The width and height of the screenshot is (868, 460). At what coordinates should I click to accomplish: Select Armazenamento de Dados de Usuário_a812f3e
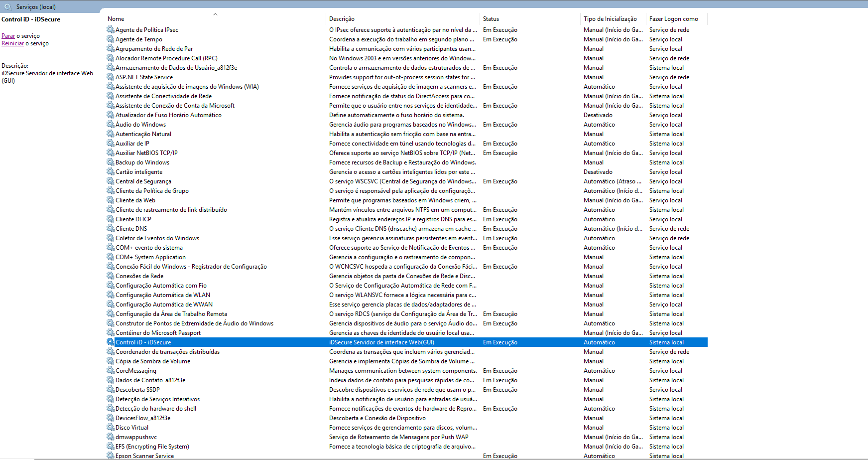[176, 68]
